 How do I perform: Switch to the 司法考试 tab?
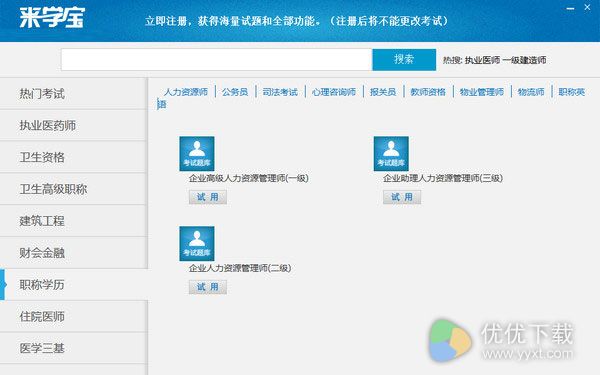click(x=280, y=92)
